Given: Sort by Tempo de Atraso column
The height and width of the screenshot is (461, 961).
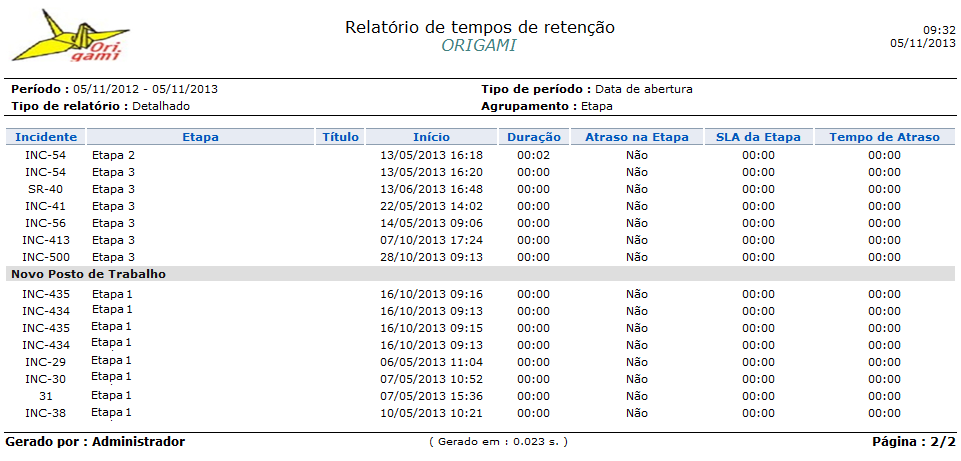Looking at the screenshot, I should [884, 137].
